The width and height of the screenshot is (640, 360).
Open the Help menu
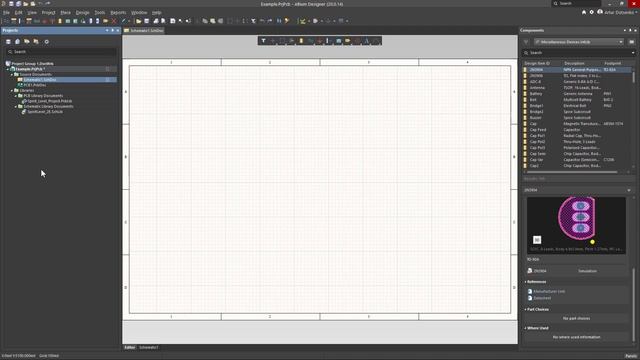pyautogui.click(x=156, y=13)
